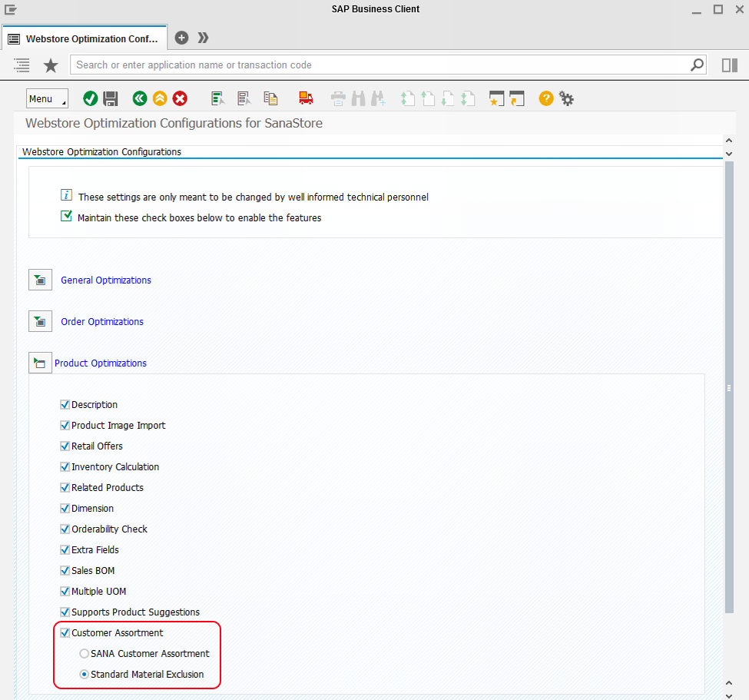Screen dimensions: 749x700
Task: Click the information icon beside settings note
Action: pos(66,195)
